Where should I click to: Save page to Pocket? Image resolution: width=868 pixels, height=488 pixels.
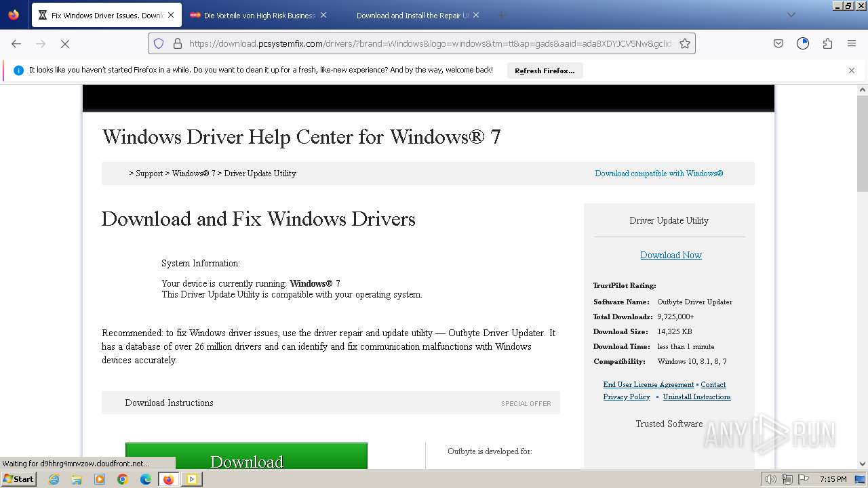point(778,43)
